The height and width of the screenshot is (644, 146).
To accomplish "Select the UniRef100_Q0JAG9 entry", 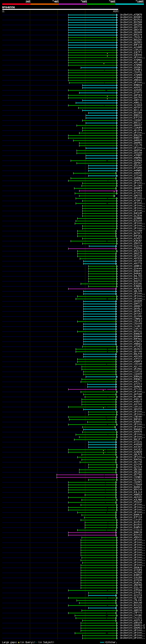I will pyautogui.click(x=131, y=191).
